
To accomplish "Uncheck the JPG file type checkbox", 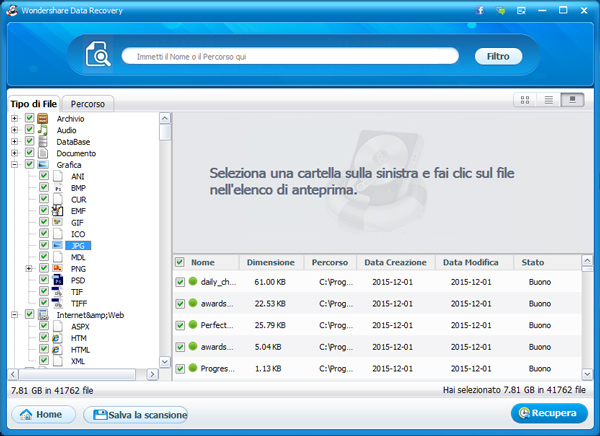I will pyautogui.click(x=44, y=245).
